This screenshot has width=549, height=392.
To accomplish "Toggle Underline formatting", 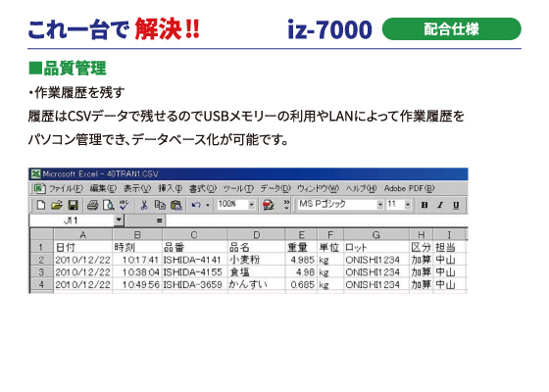I will [x=456, y=205].
